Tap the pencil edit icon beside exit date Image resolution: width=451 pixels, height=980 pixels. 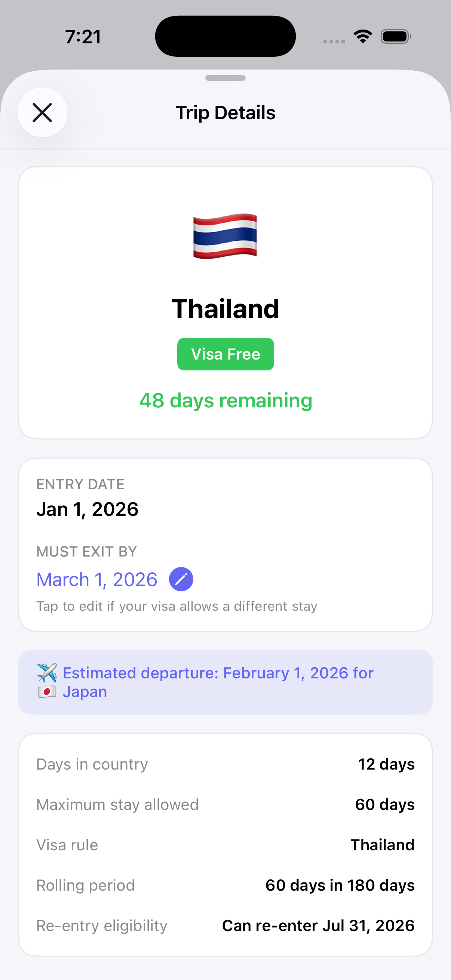[181, 579]
